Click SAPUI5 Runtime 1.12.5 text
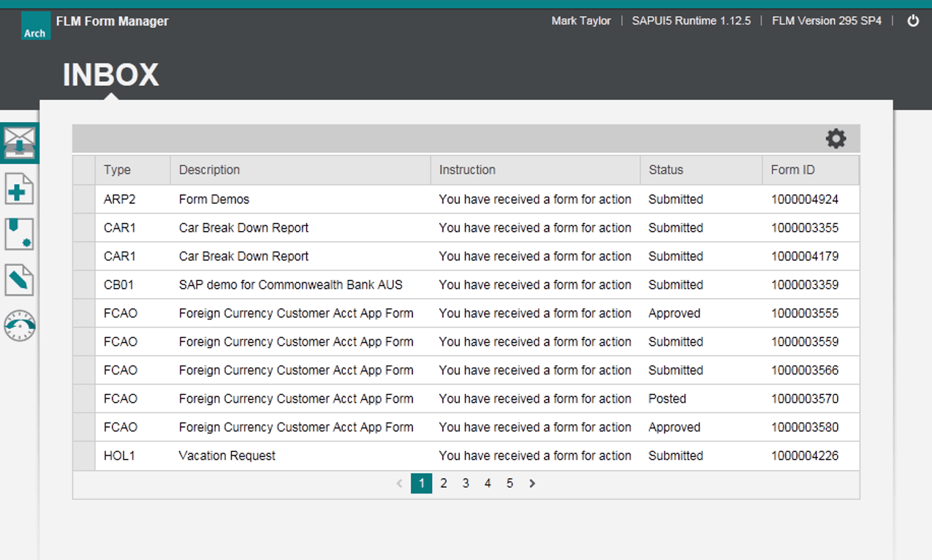This screenshot has width=932, height=560. [x=692, y=20]
